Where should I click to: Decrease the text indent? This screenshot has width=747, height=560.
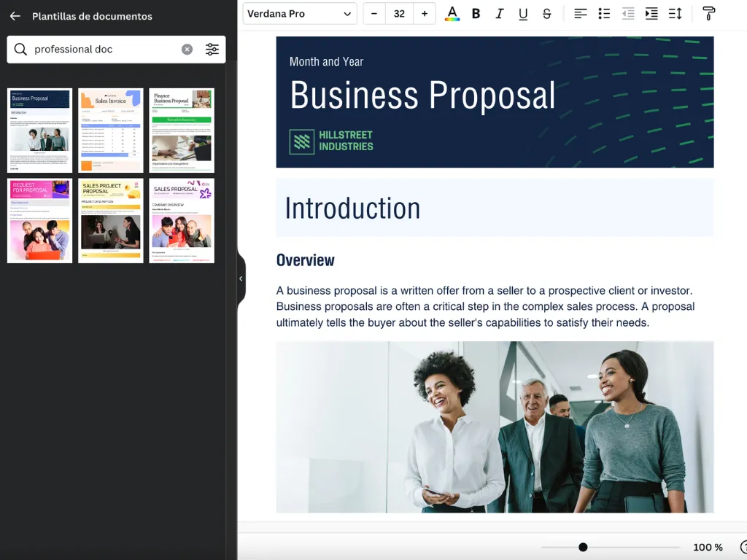(x=628, y=14)
